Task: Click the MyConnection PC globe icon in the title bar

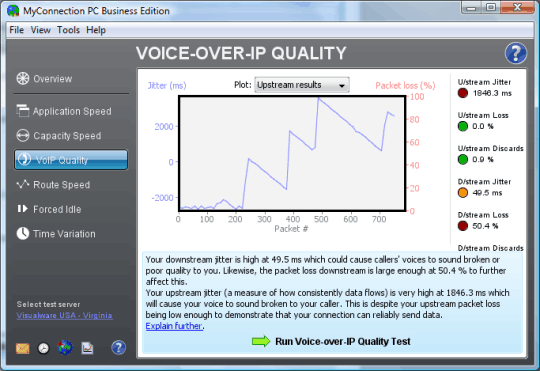Action: point(13,11)
